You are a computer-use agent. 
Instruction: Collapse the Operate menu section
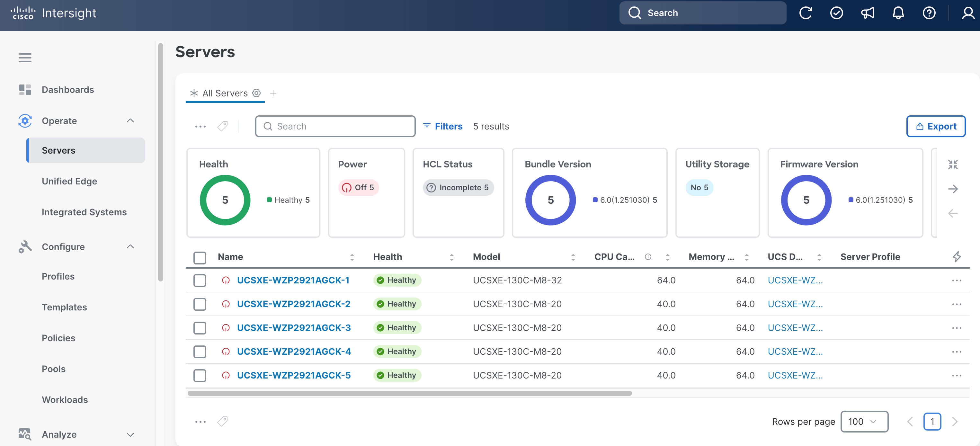point(130,120)
